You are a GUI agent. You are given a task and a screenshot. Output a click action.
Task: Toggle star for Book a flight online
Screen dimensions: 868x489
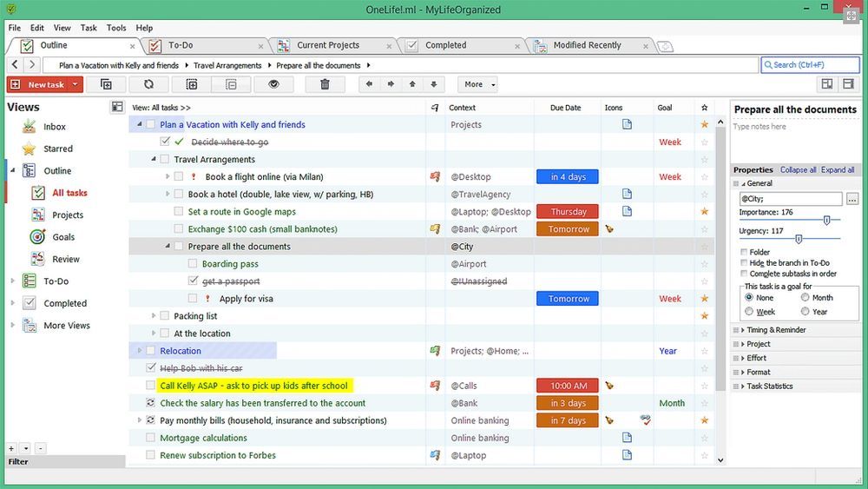click(704, 177)
